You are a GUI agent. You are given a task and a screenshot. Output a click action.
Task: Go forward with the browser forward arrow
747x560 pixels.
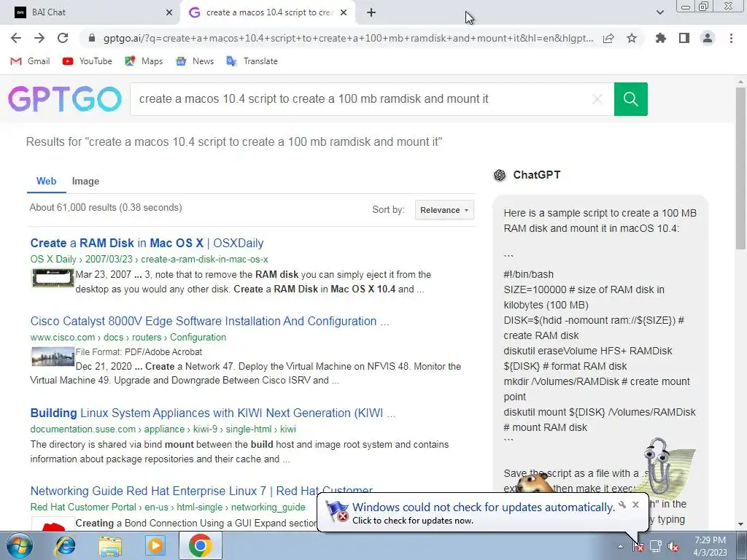[x=39, y=38]
